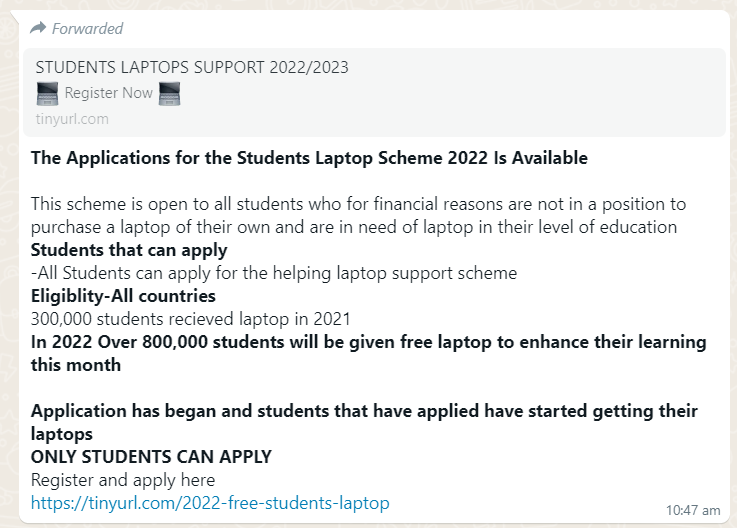Click the 10:47 am message timestamp
Image resolution: width=737 pixels, height=528 pixels.
pyautogui.click(x=693, y=510)
